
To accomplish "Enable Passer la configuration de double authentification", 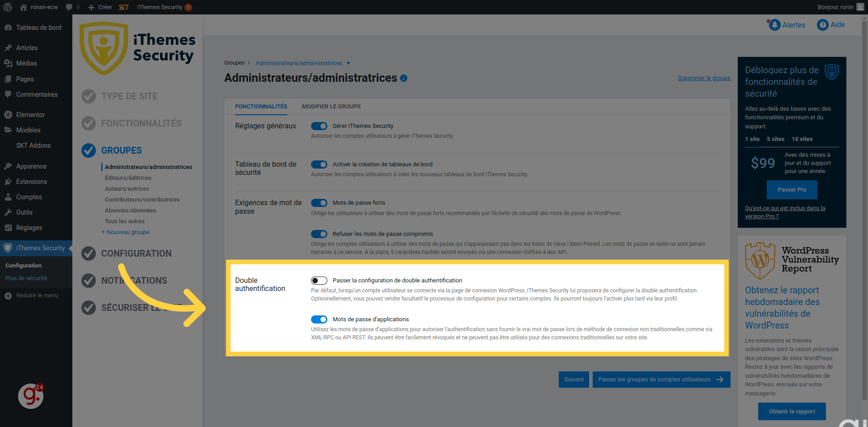I will 319,281.
